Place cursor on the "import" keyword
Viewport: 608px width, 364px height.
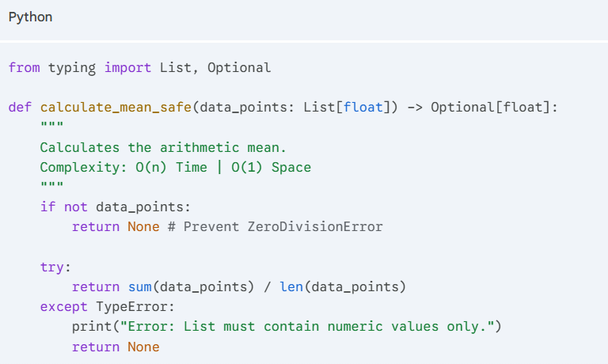tap(127, 67)
